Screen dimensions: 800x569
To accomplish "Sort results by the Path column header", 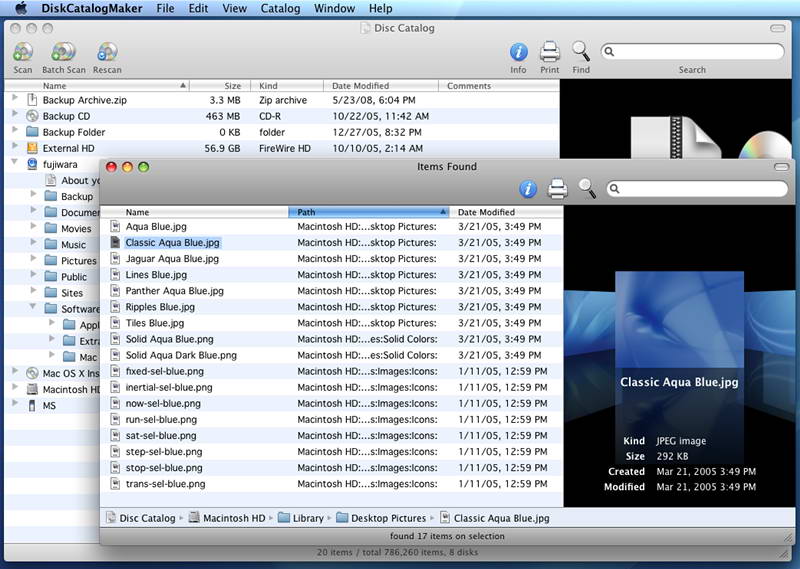I will coord(368,212).
